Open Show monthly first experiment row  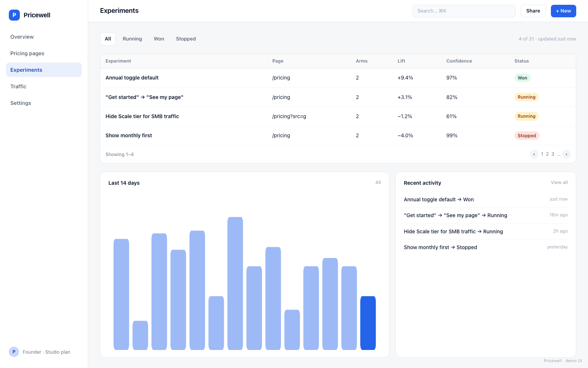(x=338, y=136)
